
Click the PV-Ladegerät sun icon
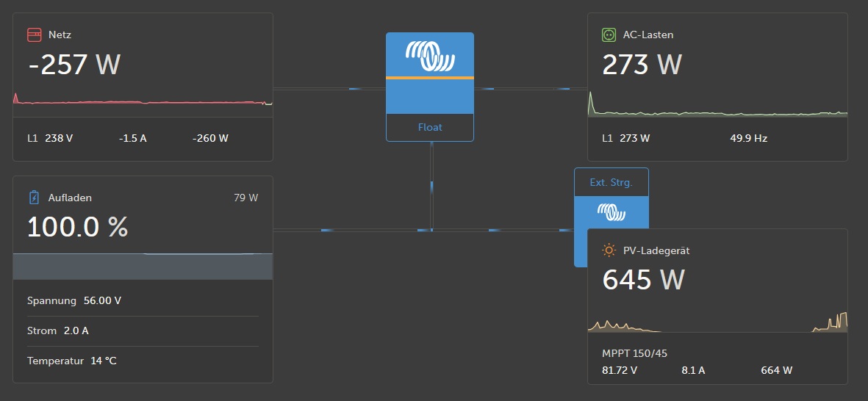609,250
